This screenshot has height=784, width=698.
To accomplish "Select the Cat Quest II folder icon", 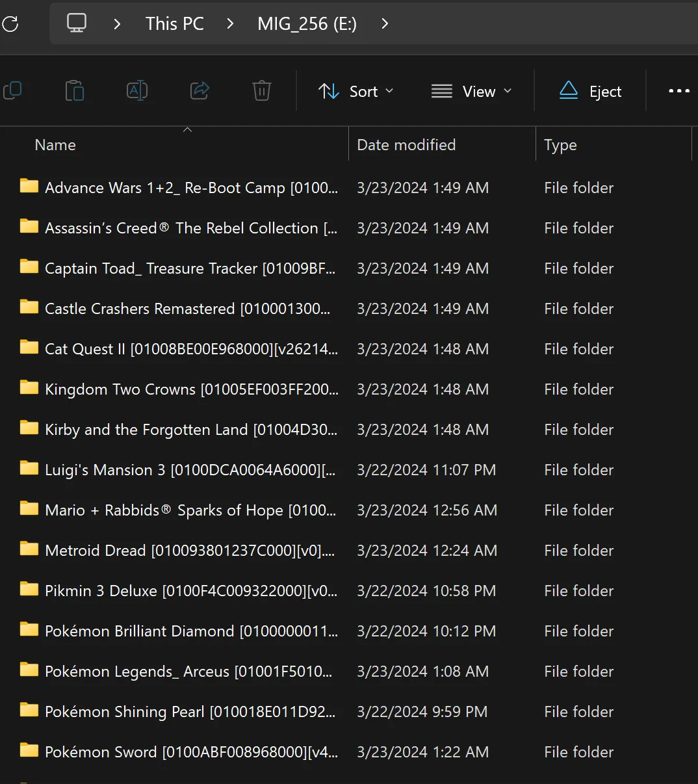I will pyautogui.click(x=29, y=348).
